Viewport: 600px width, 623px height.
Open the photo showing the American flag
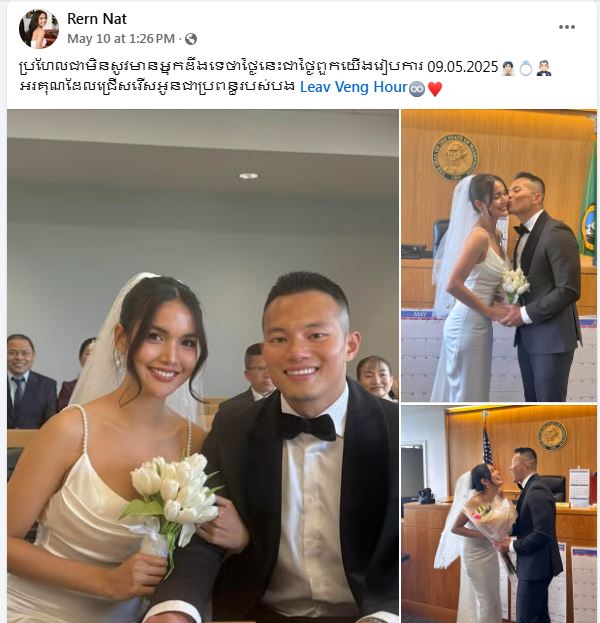[x=499, y=514]
